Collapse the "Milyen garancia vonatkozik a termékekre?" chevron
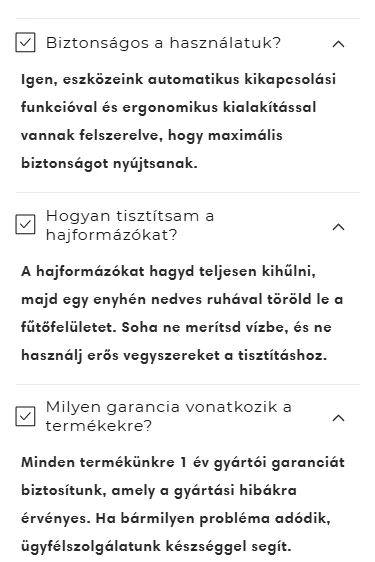The image size is (375, 562). tap(338, 418)
